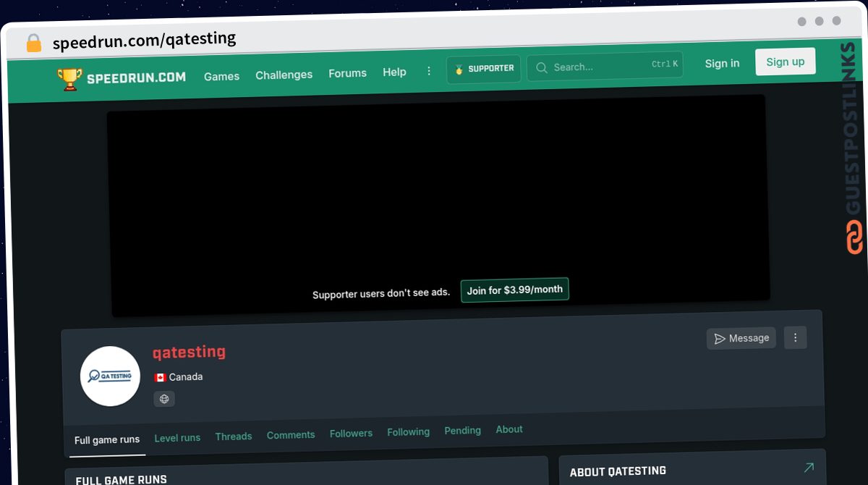Open the globe website link icon

click(164, 399)
